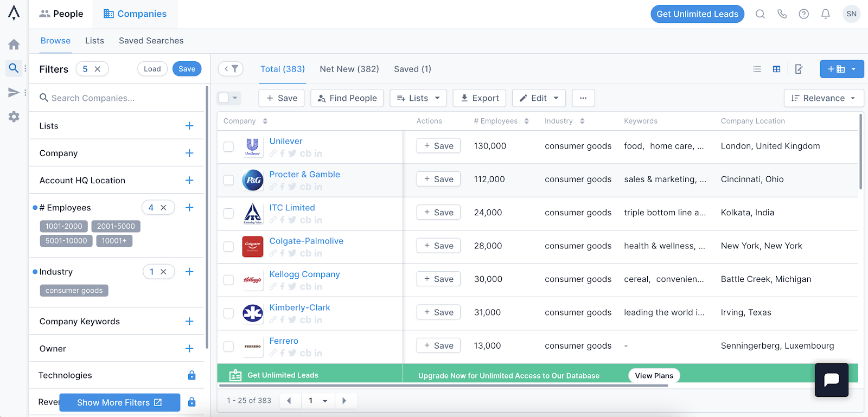Click the blue Save filters button
Viewport: 868px width, 417px height.
coord(187,69)
